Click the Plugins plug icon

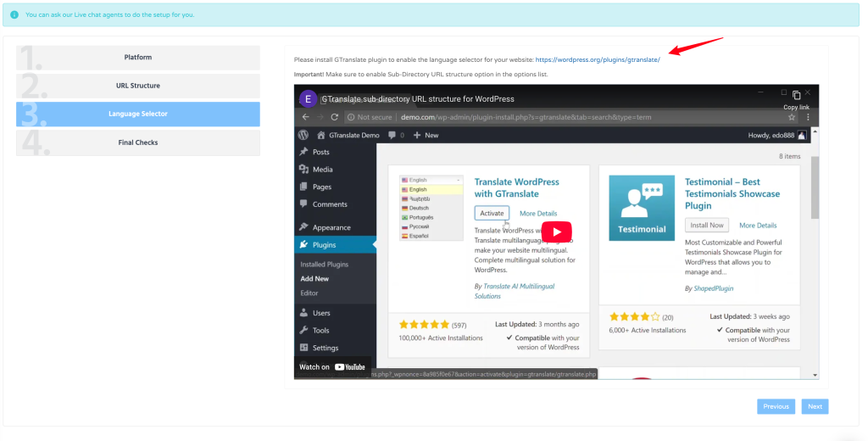click(303, 244)
